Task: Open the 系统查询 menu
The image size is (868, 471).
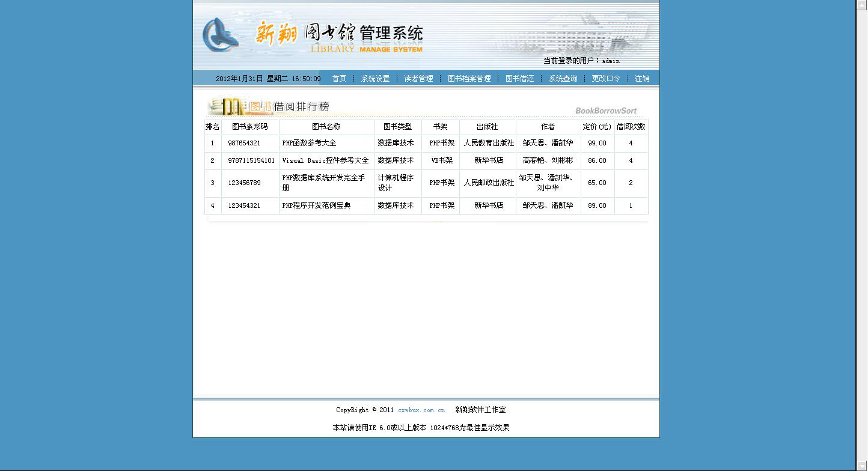Action: pos(563,79)
